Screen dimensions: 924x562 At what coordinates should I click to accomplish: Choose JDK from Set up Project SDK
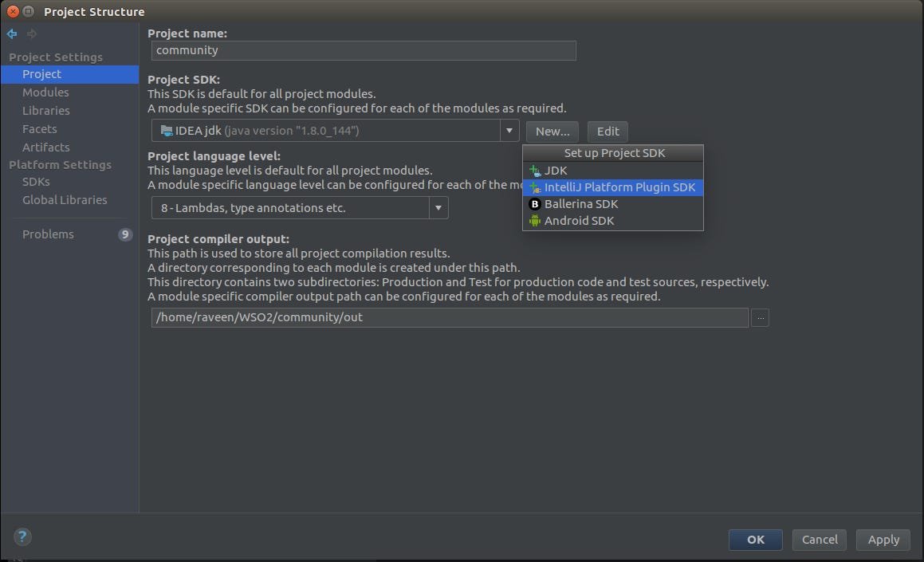[x=613, y=171]
